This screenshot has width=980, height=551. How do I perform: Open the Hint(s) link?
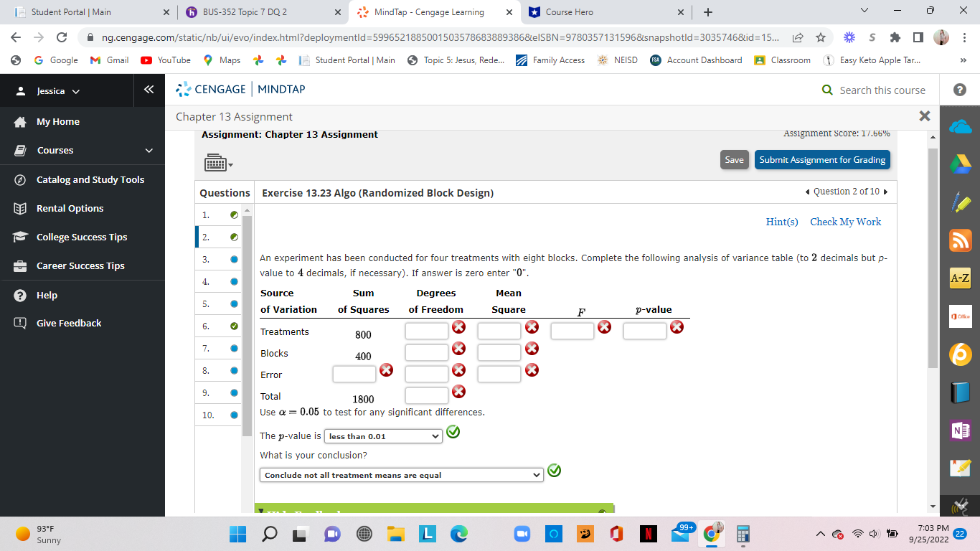click(782, 222)
